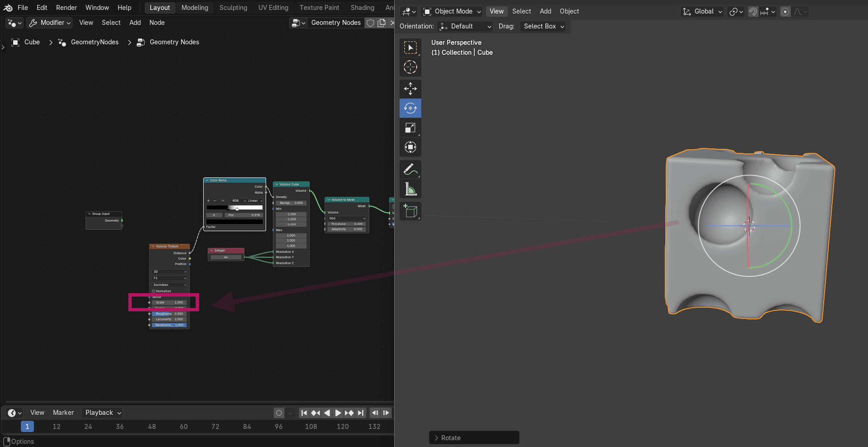Click the Select Box tool icon
The image size is (868, 447).
(x=410, y=48)
